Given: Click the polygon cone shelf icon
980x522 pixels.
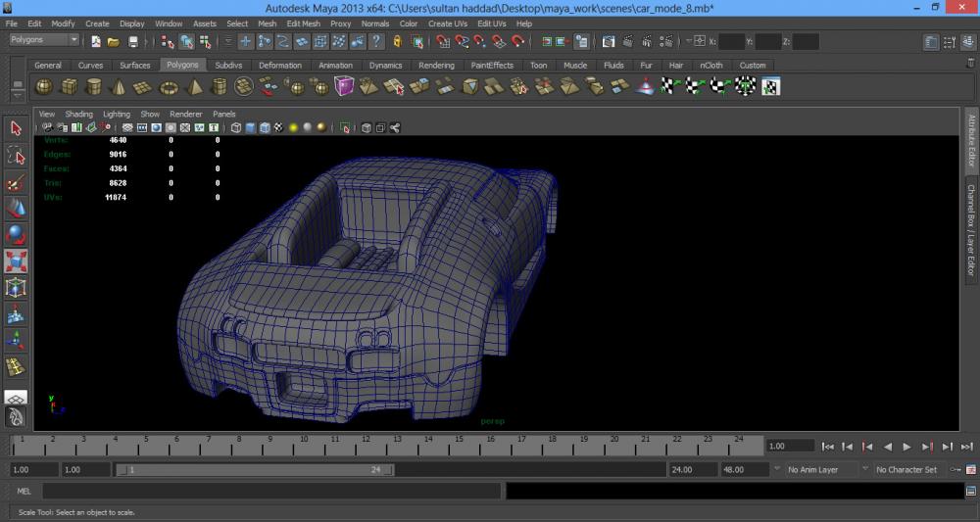Looking at the screenshot, I should point(119,87).
